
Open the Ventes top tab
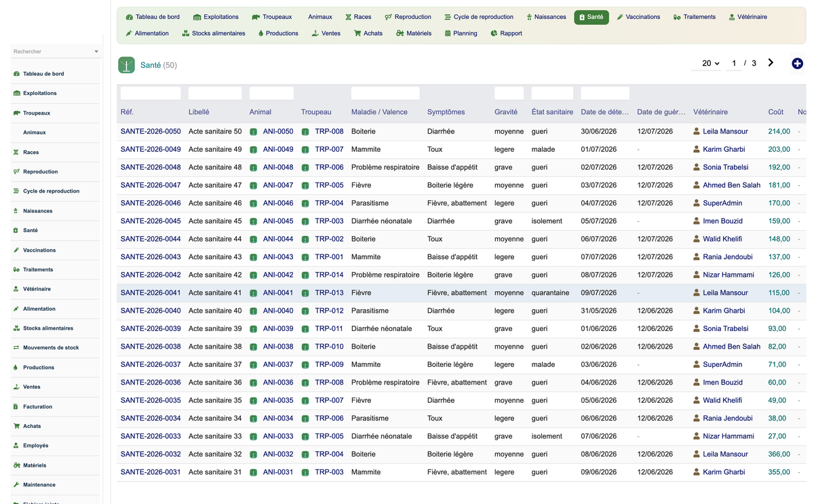pyautogui.click(x=326, y=33)
